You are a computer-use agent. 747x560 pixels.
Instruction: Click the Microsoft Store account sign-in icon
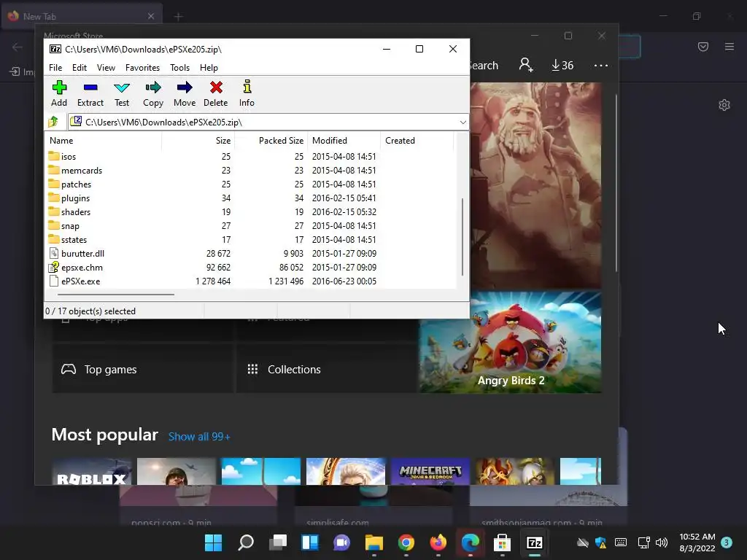tap(526, 65)
